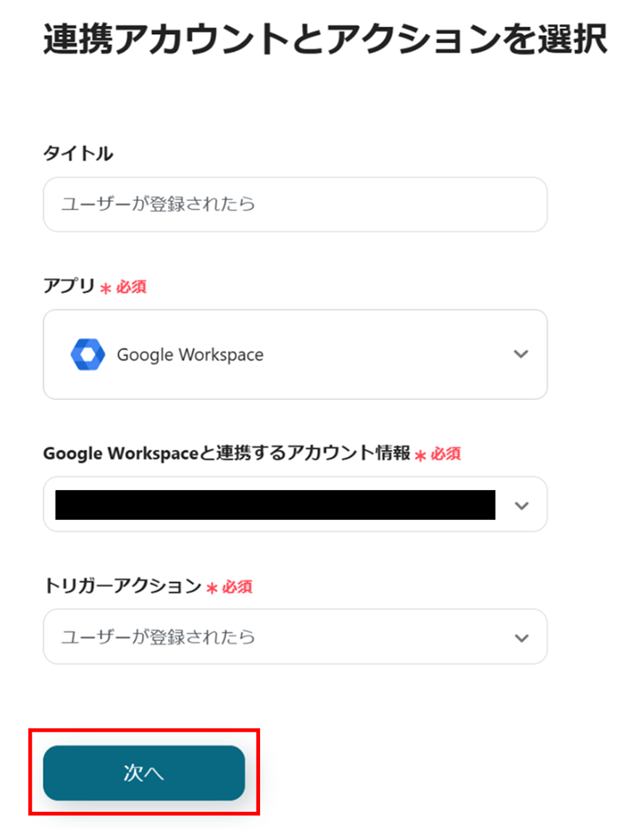The width and height of the screenshot is (644, 829).
Task: Click the 必須 marker beside account info label
Action: tap(446, 454)
